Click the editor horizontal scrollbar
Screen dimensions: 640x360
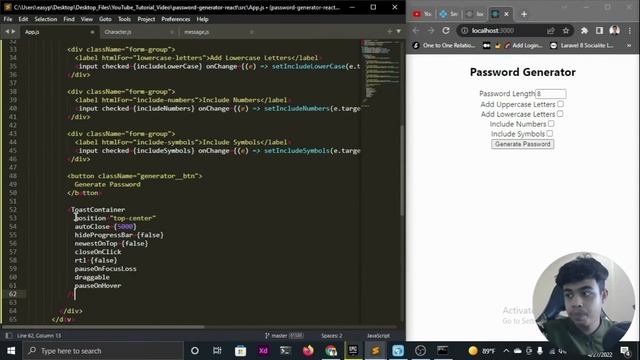click(x=104, y=327)
